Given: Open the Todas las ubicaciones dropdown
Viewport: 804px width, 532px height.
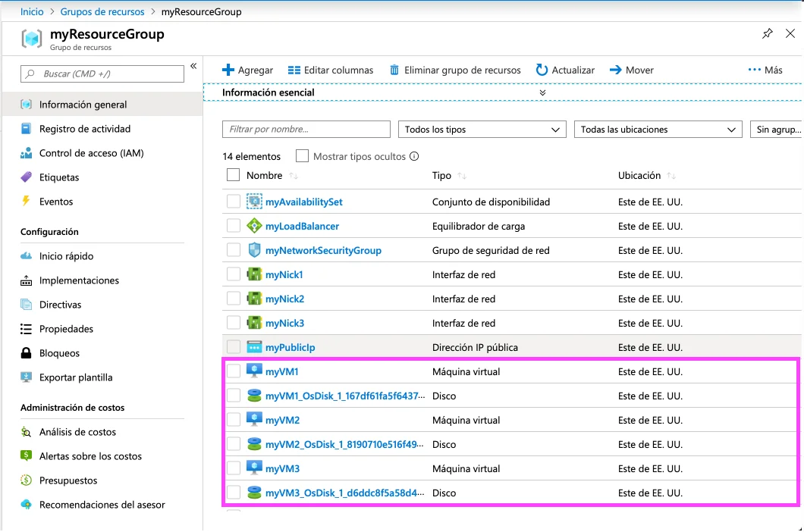Looking at the screenshot, I should (658, 129).
